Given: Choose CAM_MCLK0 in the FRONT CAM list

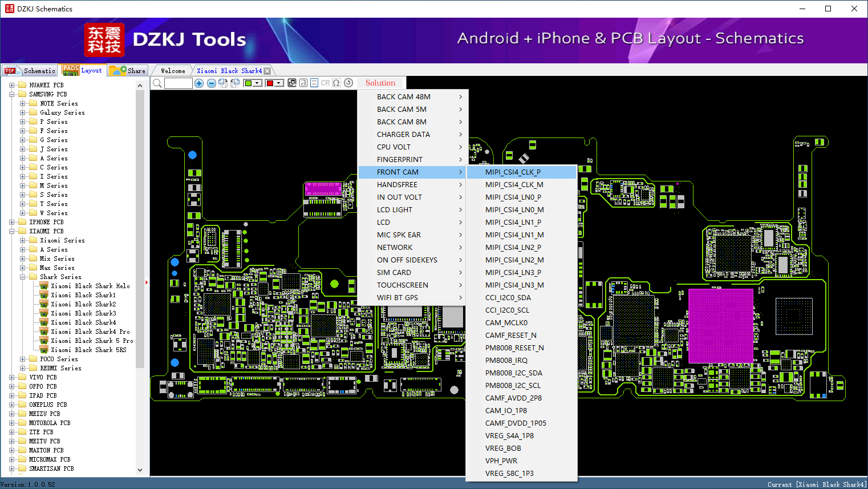Looking at the screenshot, I should pos(506,322).
